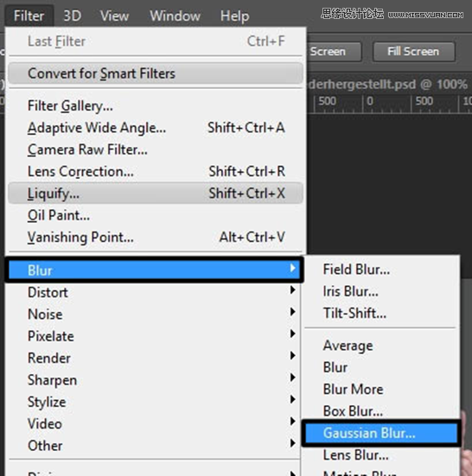Screen dimensions: 472x476
Task: Select Gaussian Blur filter
Action: (381, 433)
